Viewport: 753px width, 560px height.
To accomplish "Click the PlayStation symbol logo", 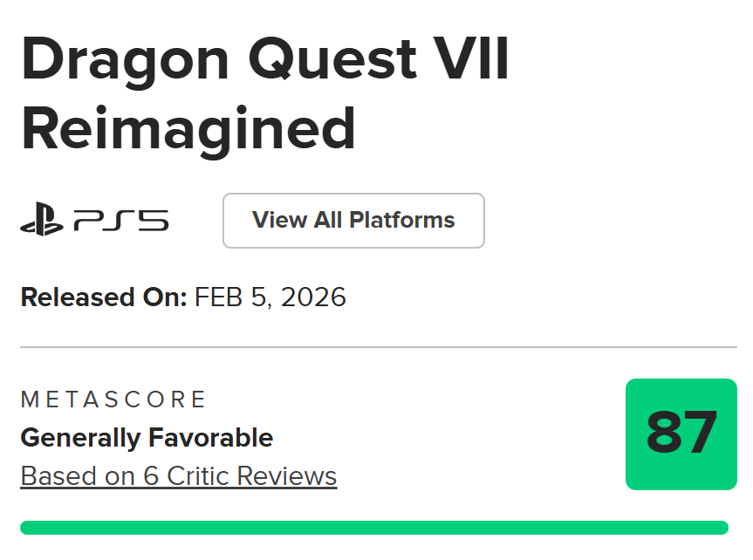I will (42, 221).
